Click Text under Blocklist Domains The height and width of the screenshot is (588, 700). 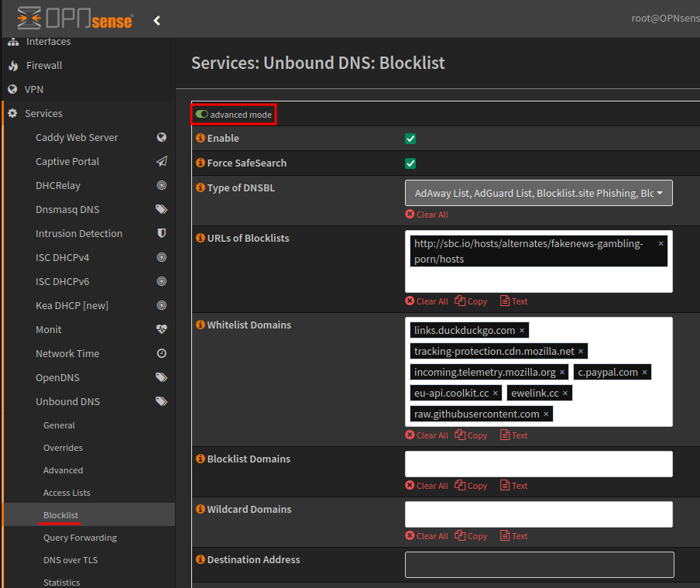click(514, 486)
